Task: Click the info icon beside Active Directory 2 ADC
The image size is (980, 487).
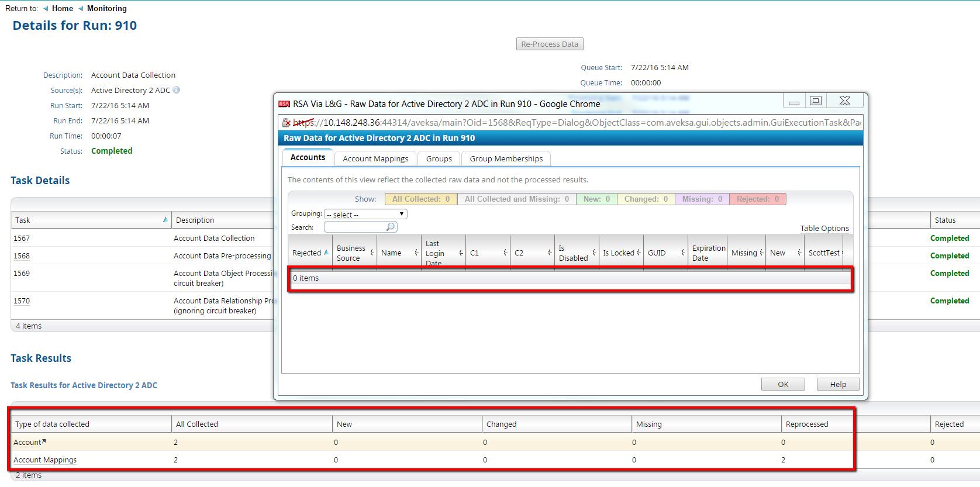Action: 177,90
